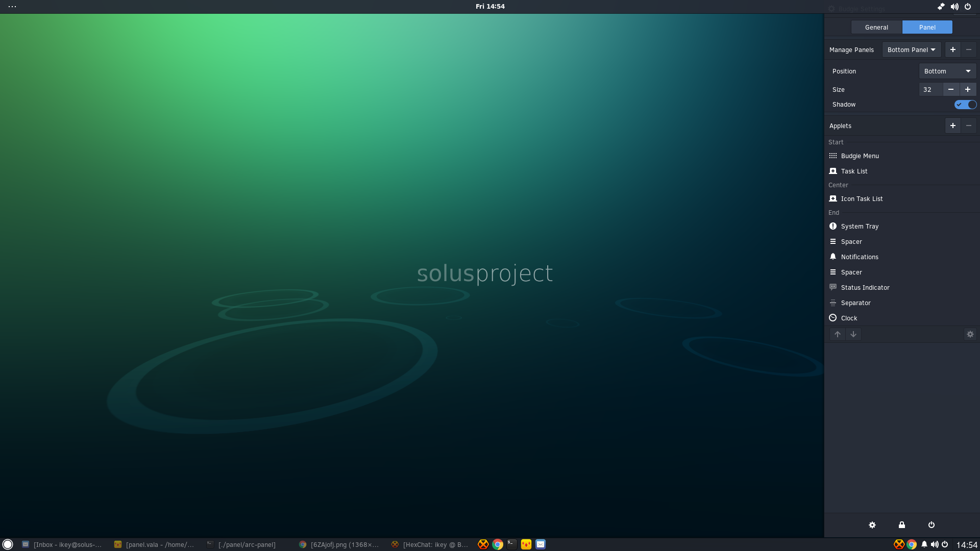The height and width of the screenshot is (551, 980).
Task: Select the Clock applet row
Action: [902, 318]
